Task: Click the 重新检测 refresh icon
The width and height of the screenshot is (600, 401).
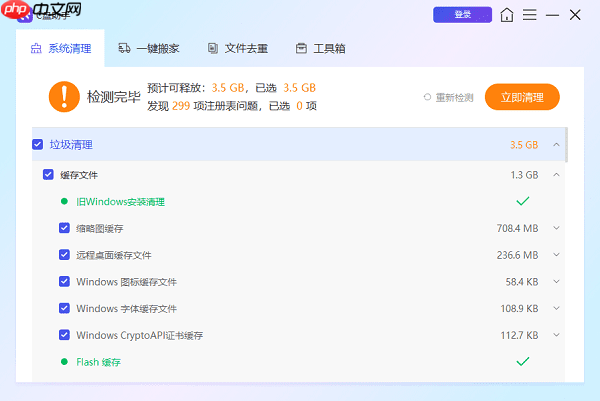Action: pos(428,97)
